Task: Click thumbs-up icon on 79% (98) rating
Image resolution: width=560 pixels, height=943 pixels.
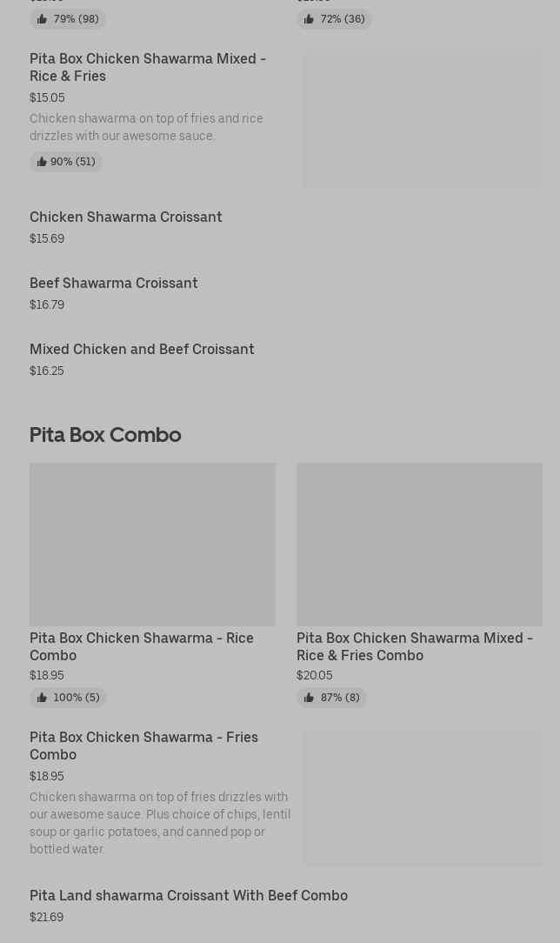Action: pyautogui.click(x=41, y=19)
